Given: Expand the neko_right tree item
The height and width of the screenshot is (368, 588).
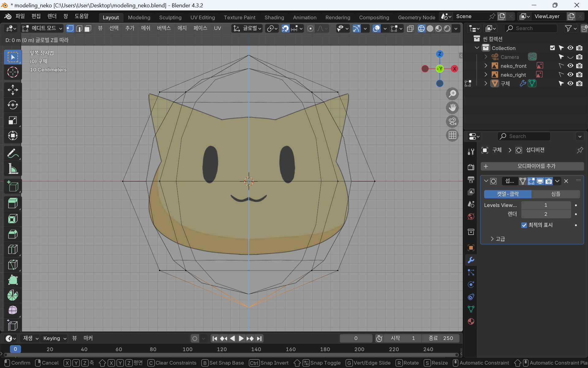Looking at the screenshot, I should click(485, 75).
